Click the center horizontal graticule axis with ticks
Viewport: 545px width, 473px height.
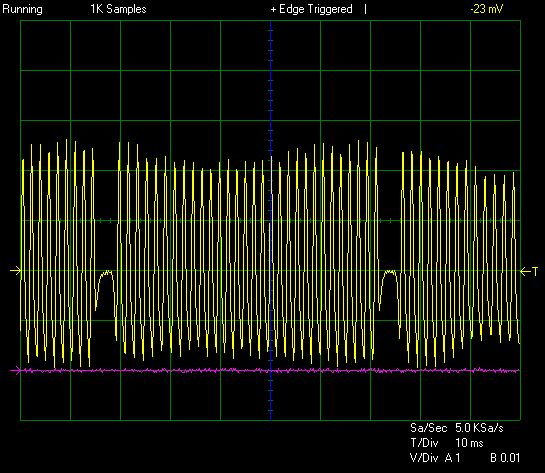click(x=270, y=220)
